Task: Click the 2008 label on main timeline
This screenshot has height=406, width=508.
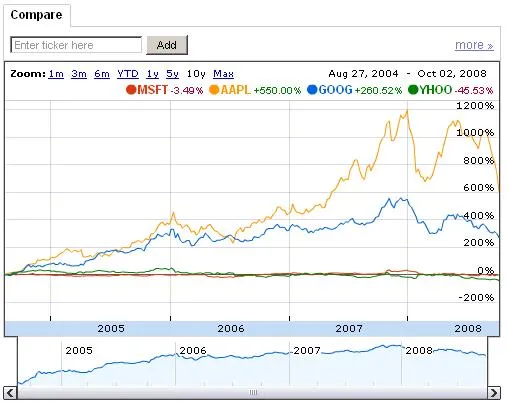Action: coord(468,328)
